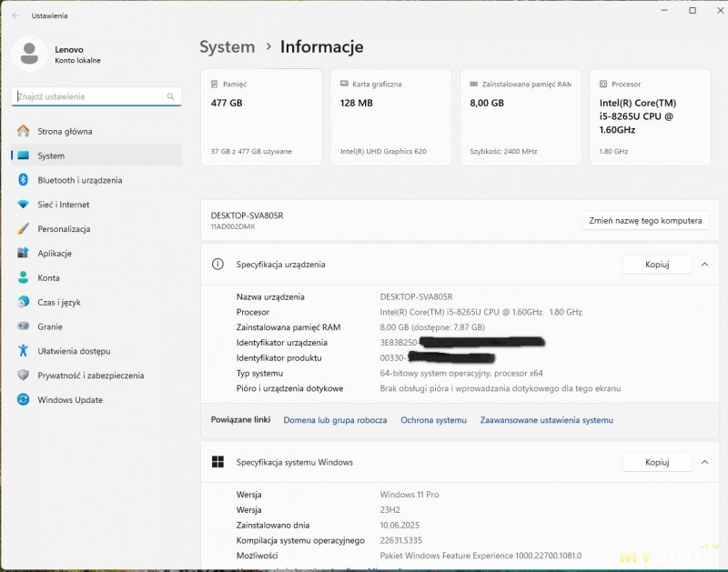Click the Strona główna home icon
The image size is (728, 572).
coord(24,131)
